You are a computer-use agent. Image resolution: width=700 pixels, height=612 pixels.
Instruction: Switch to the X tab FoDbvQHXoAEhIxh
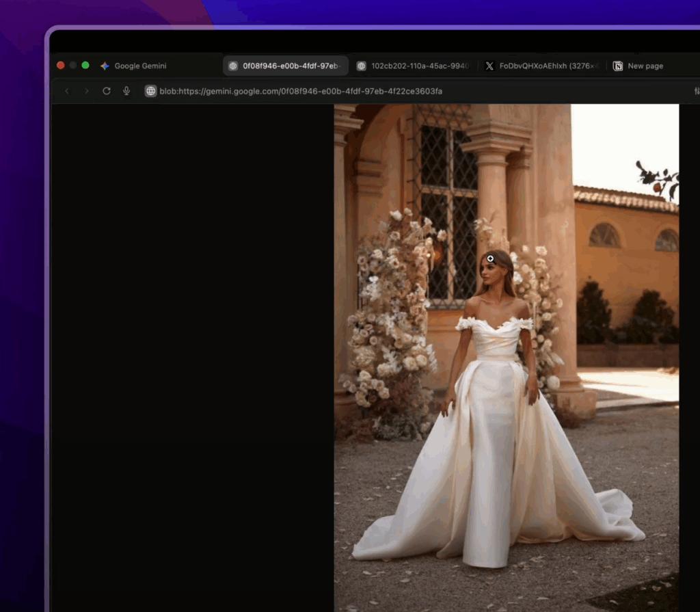click(x=541, y=66)
